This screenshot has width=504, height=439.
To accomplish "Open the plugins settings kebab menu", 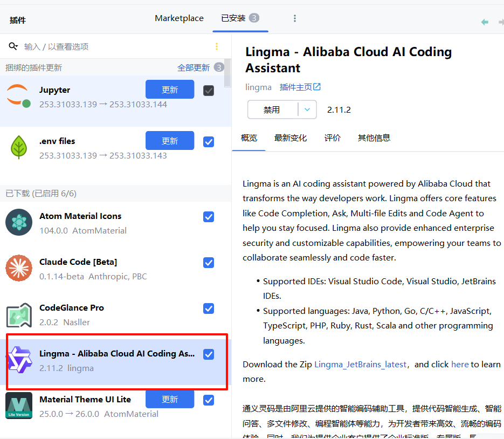I will coord(294,18).
